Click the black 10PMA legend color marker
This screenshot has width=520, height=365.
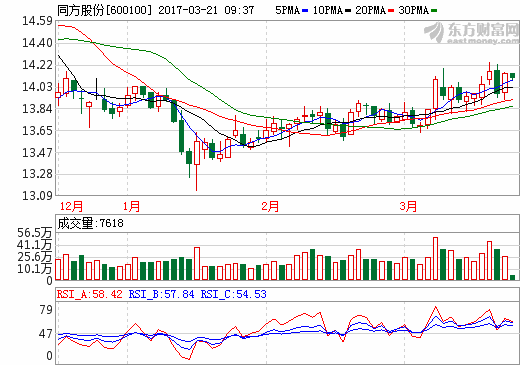(348, 11)
